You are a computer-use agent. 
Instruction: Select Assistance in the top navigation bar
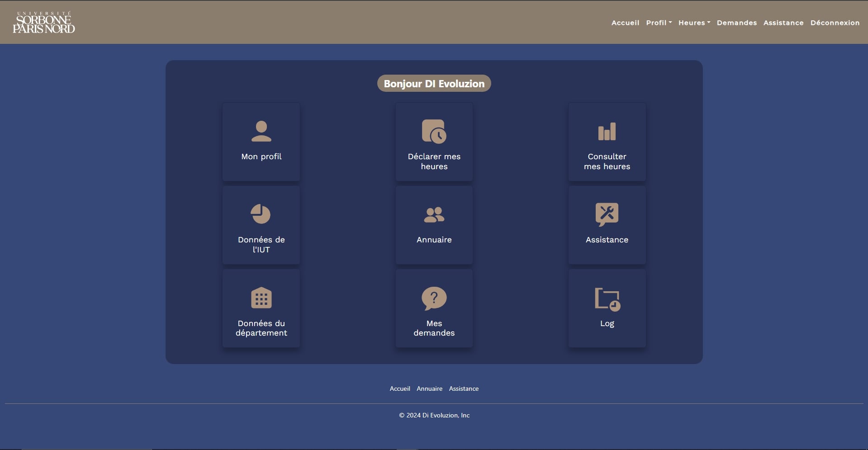coord(783,23)
